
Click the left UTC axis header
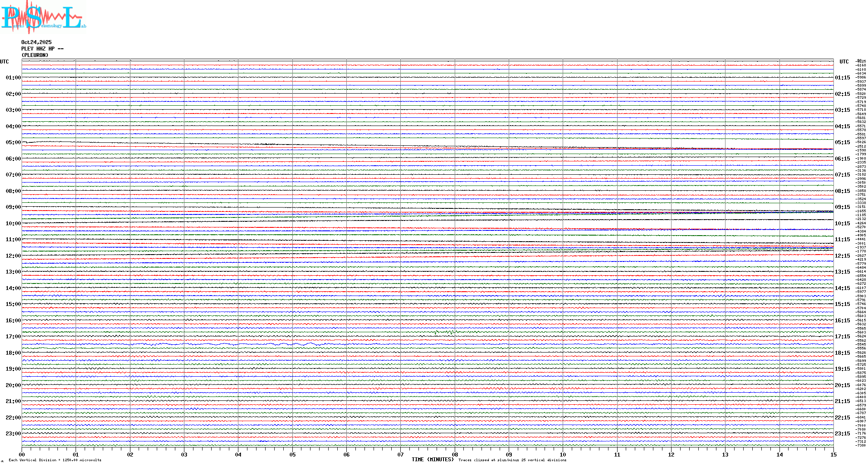click(4, 62)
